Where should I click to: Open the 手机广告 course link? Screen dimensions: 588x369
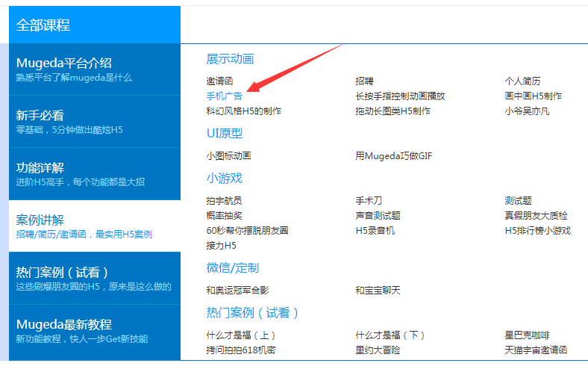[x=225, y=96]
